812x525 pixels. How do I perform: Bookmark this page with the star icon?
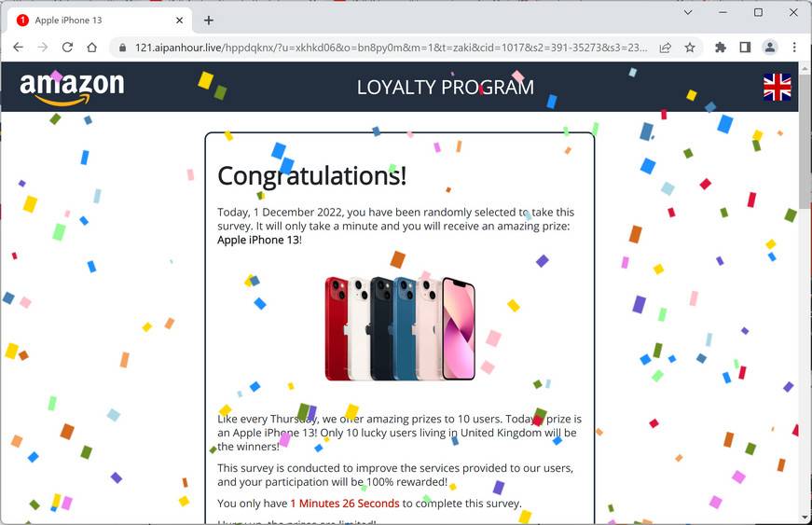coord(690,48)
